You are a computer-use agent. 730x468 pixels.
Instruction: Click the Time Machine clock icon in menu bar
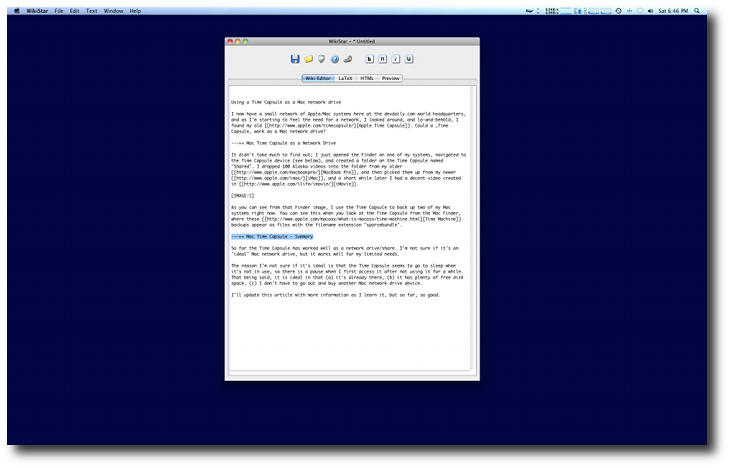click(x=618, y=11)
